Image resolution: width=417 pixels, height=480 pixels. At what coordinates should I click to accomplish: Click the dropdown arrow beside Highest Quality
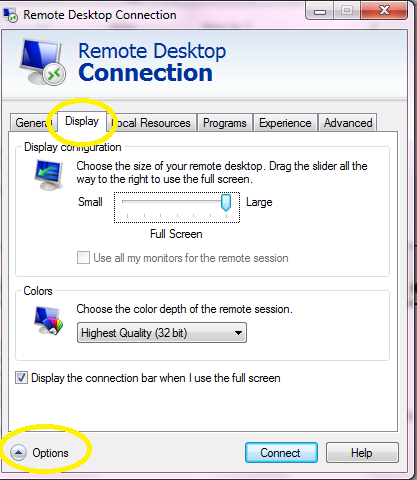click(x=238, y=333)
